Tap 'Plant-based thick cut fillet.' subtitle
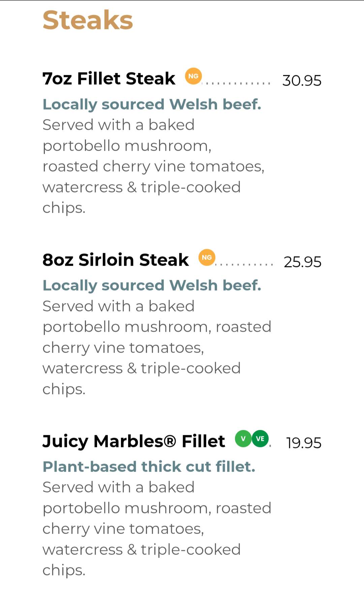 tap(149, 467)
